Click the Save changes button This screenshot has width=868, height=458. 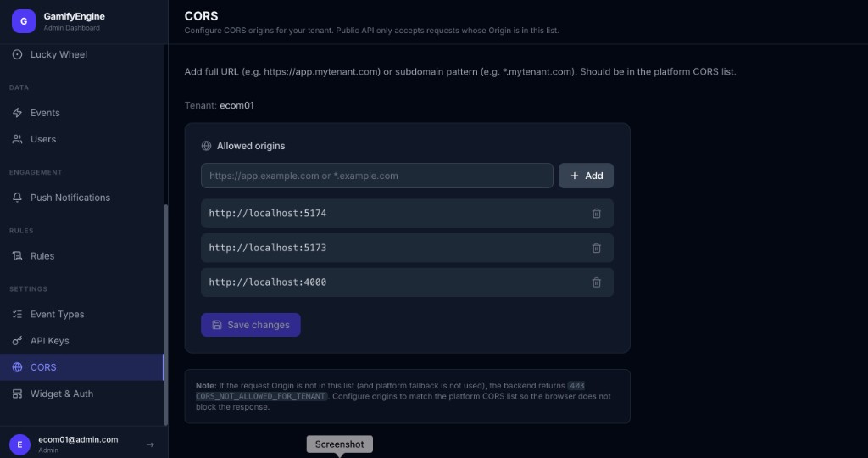click(x=250, y=325)
